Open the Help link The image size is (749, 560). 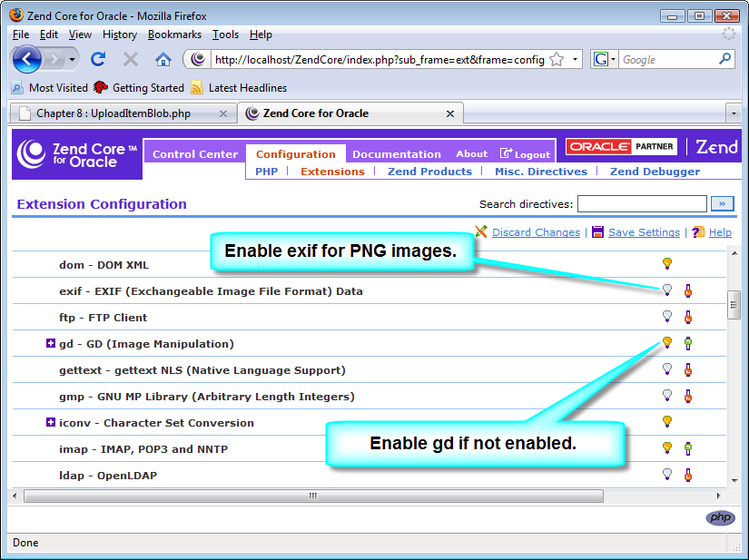(x=720, y=232)
